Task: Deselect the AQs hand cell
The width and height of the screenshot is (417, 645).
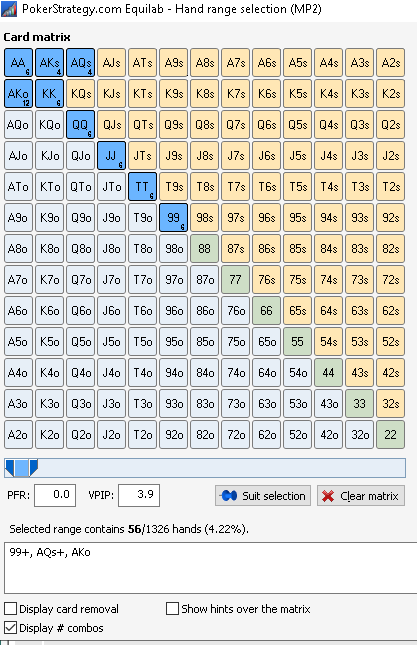Action: 81,63
